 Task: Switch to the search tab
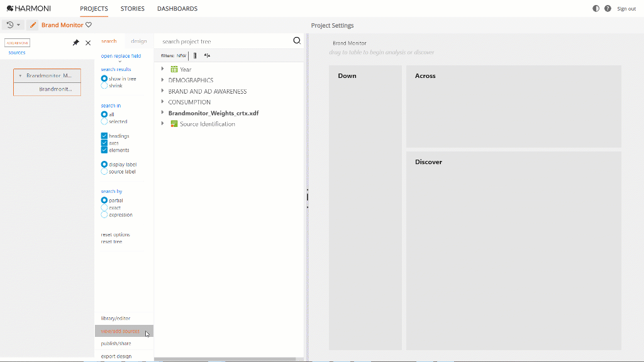pos(109,41)
